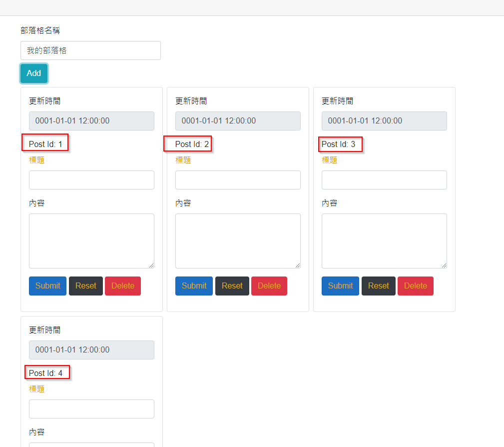Click the 內容 label in Post Id 4 card
Screen dimensions: 504x447
(x=36, y=432)
